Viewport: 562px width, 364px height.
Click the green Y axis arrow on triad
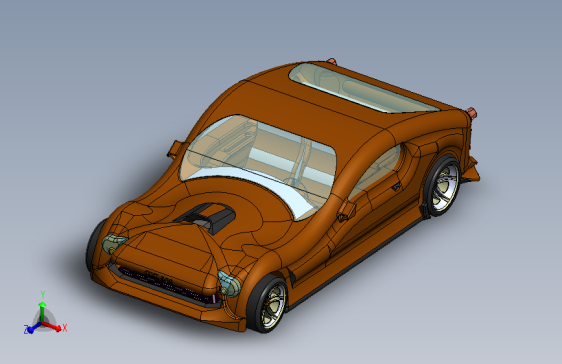pos(42,311)
